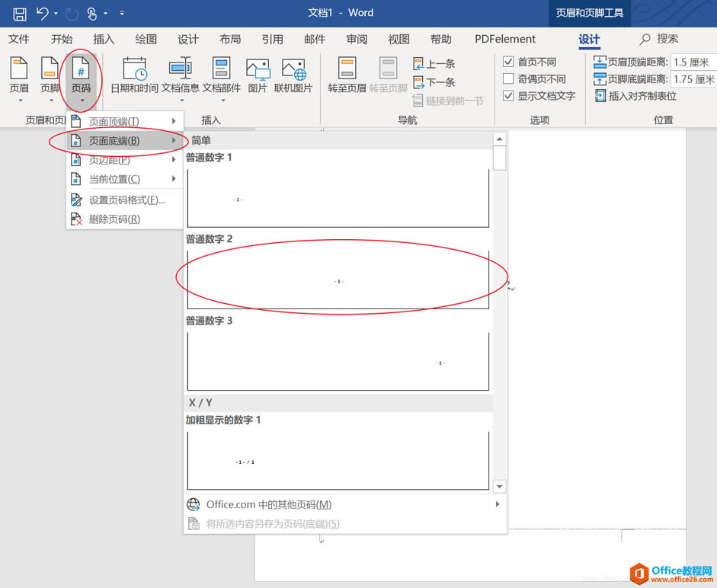The height and width of the screenshot is (588, 717).
Task: Click 链接到前一节 link to previous
Action: click(448, 101)
